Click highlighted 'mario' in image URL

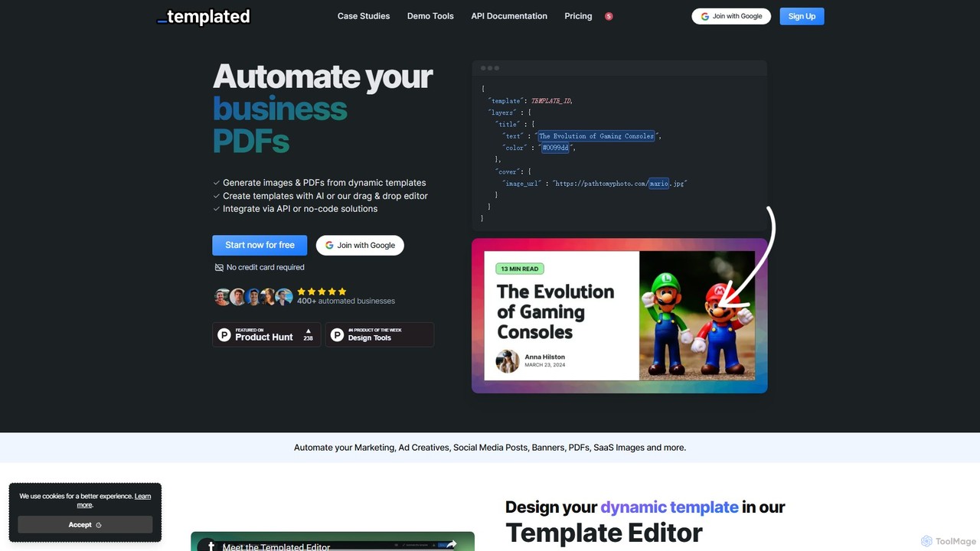point(658,184)
